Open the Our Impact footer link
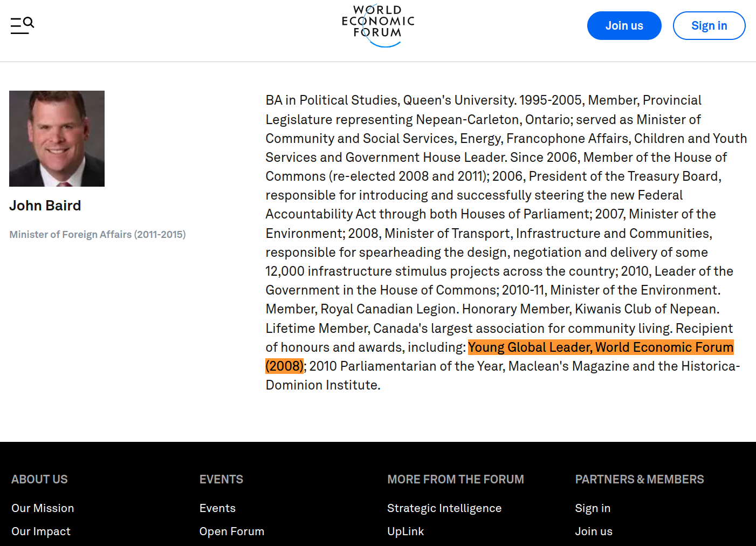The width and height of the screenshot is (756, 546). pyautogui.click(x=41, y=531)
